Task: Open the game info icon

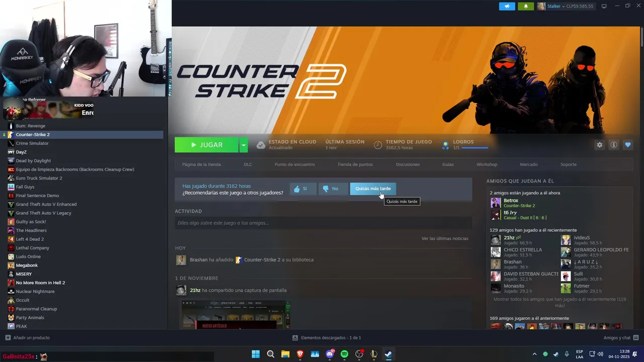Action: click(613, 145)
